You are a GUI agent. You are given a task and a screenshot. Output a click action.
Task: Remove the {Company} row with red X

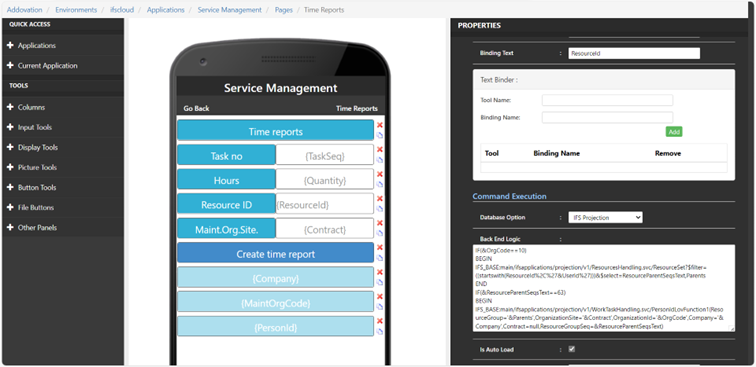point(379,272)
